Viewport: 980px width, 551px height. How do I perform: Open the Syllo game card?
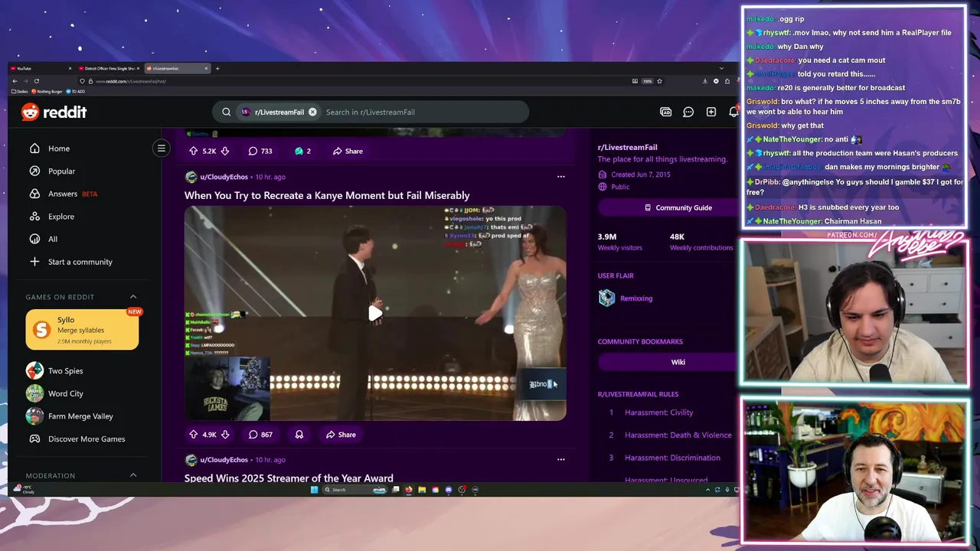[82, 330]
